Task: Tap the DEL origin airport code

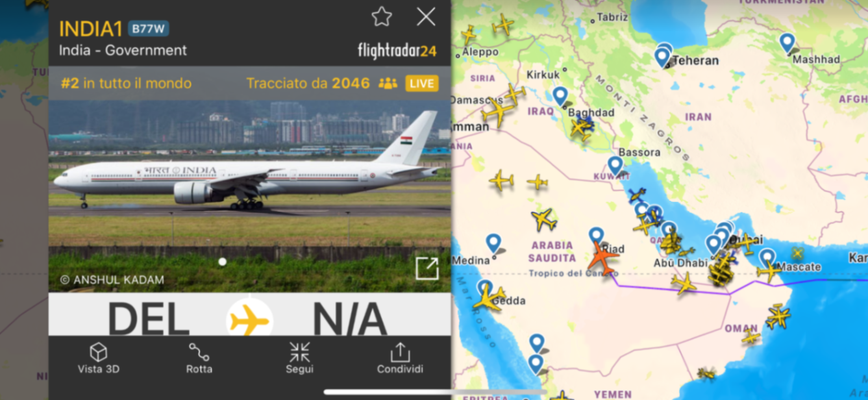Action: click(x=149, y=319)
